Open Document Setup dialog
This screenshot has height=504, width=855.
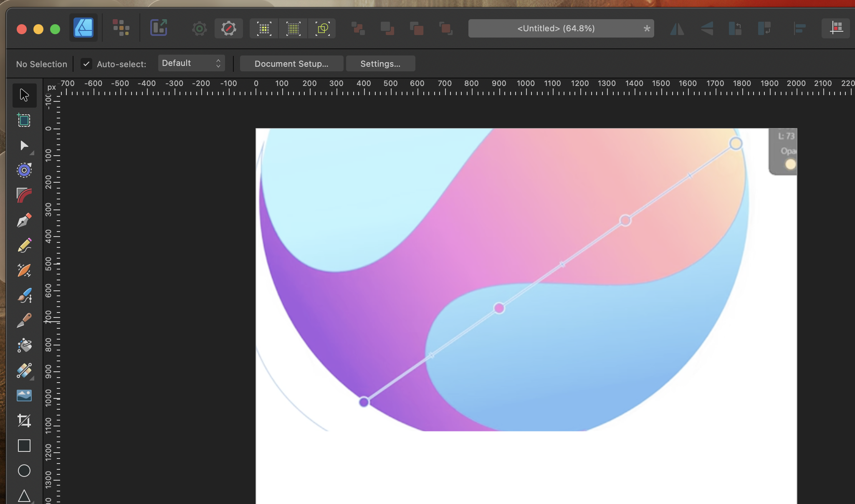coord(291,64)
